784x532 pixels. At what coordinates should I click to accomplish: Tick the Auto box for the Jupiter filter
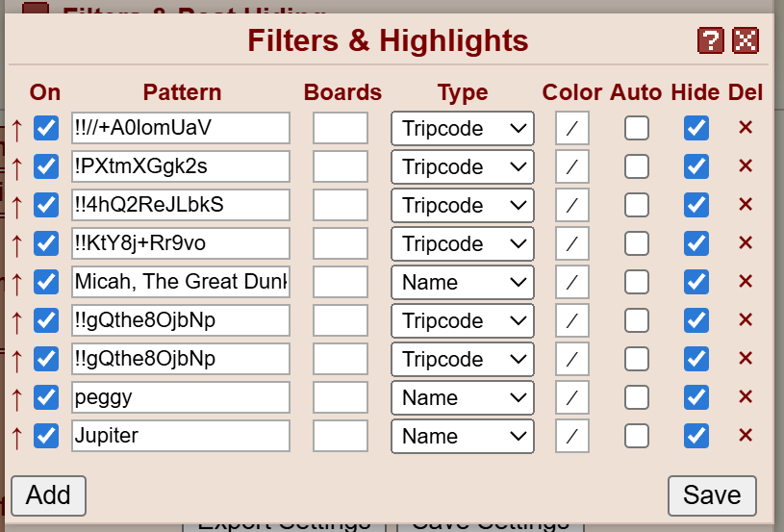pos(637,436)
